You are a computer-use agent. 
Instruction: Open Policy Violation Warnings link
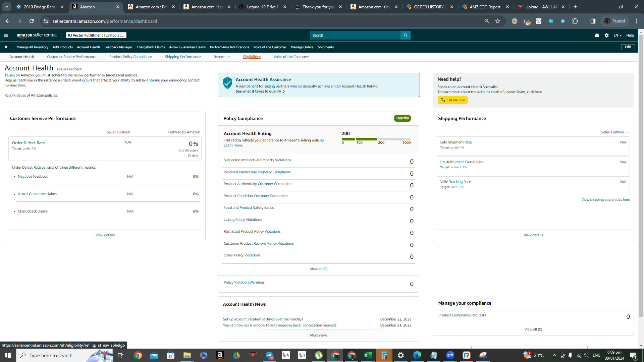tap(244, 283)
